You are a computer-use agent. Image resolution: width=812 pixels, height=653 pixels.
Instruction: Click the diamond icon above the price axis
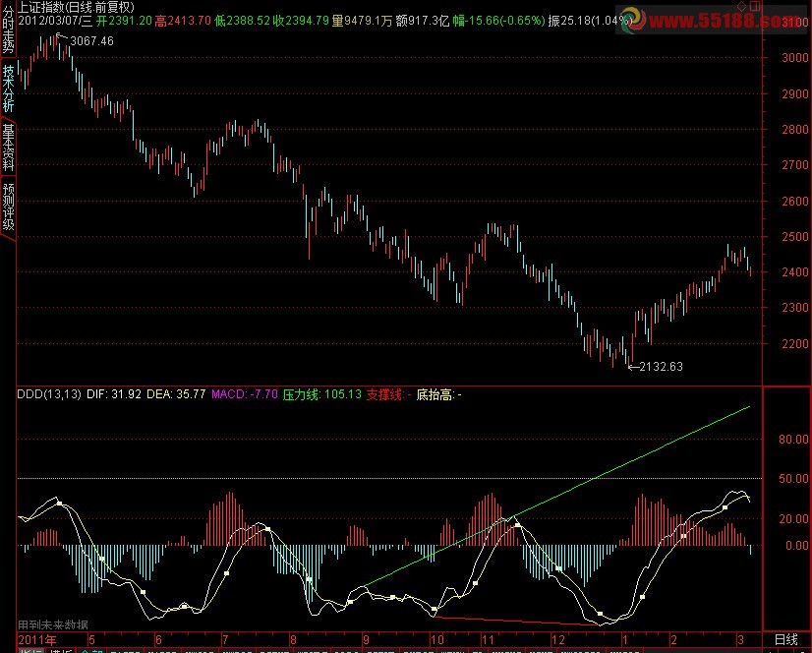pos(741,6)
